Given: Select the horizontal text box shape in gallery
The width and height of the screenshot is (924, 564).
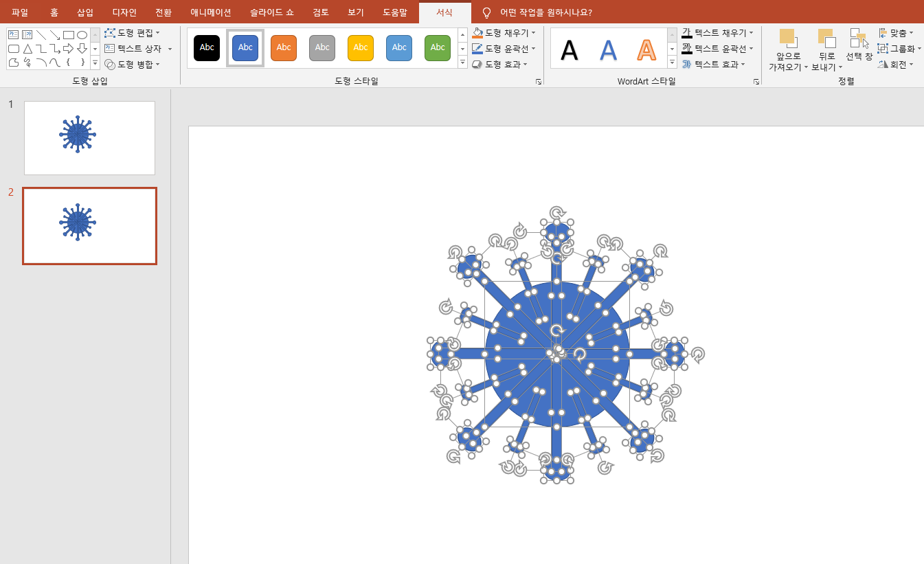Looking at the screenshot, I should click(x=13, y=34).
